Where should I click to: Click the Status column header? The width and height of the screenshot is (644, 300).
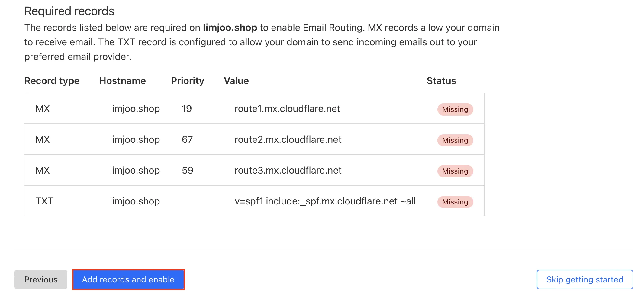click(441, 81)
